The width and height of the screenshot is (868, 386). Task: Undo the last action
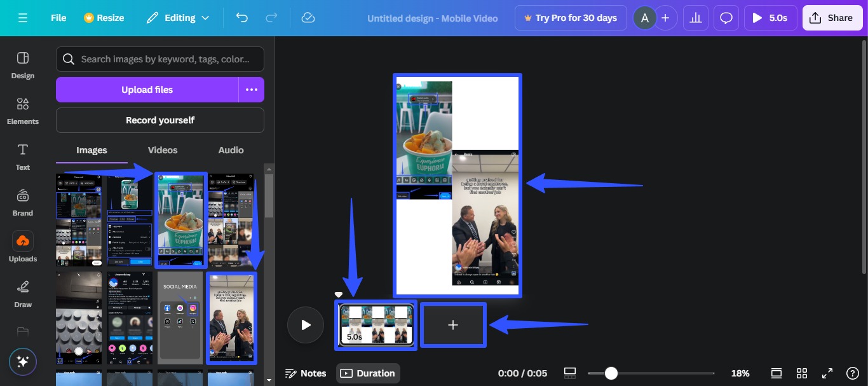coord(242,18)
